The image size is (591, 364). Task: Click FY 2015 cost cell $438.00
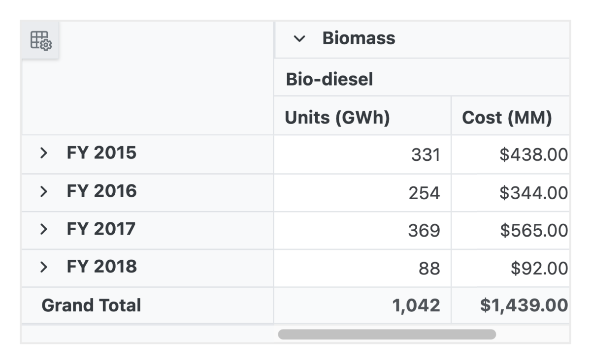pyautogui.click(x=533, y=155)
